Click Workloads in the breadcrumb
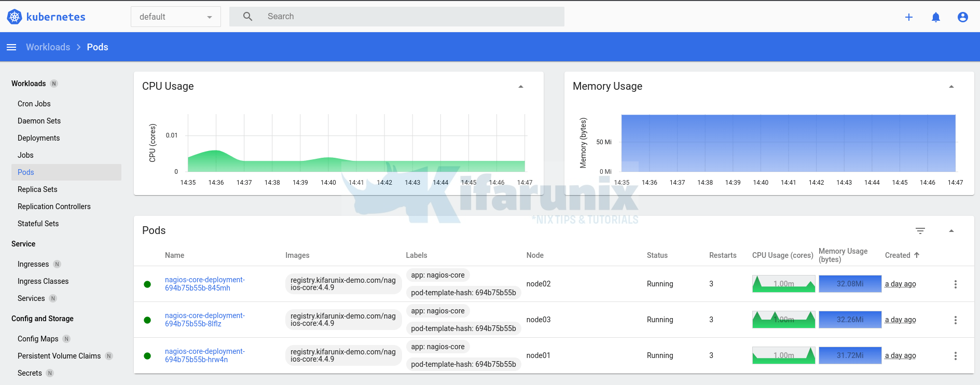Screen dimensions: 980x385 (48, 47)
